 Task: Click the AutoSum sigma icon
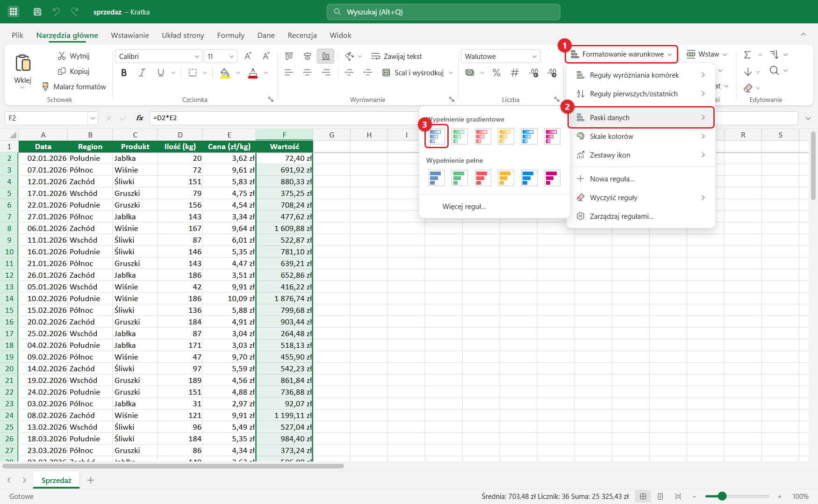[747, 55]
